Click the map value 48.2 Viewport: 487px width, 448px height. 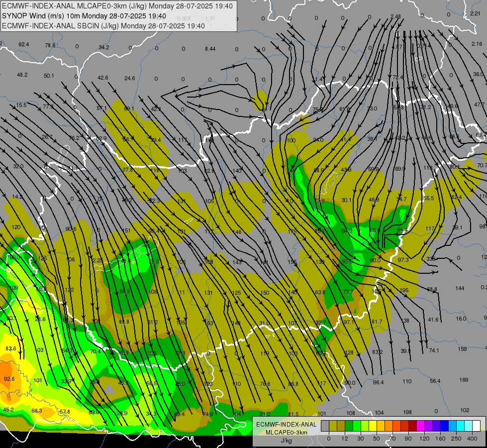[x=22, y=75]
